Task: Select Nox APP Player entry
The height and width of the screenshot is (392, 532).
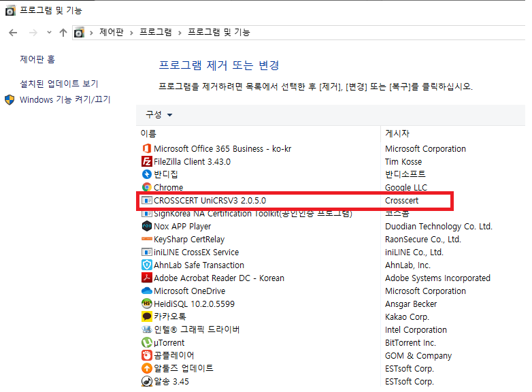Action: pyautogui.click(x=182, y=227)
